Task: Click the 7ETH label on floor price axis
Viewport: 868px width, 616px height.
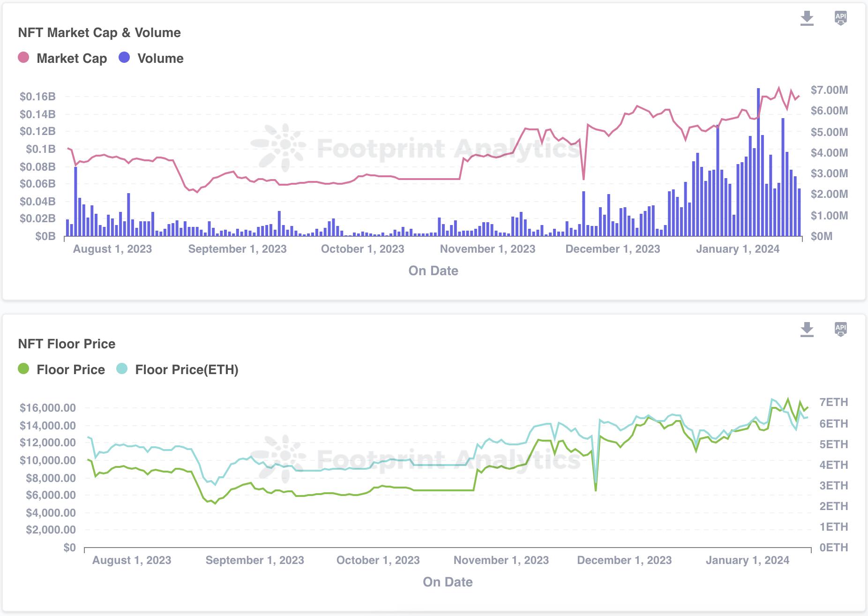Action: point(833,402)
